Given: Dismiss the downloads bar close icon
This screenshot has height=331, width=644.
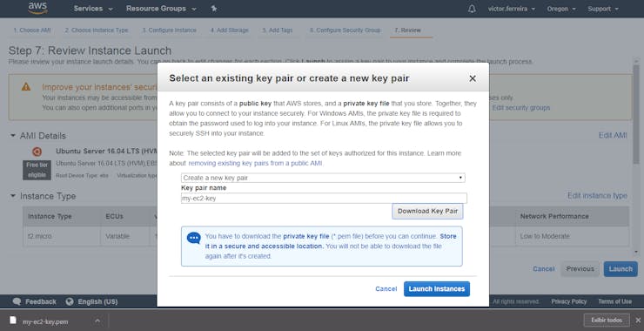Looking at the screenshot, I should pyautogui.click(x=638, y=320).
